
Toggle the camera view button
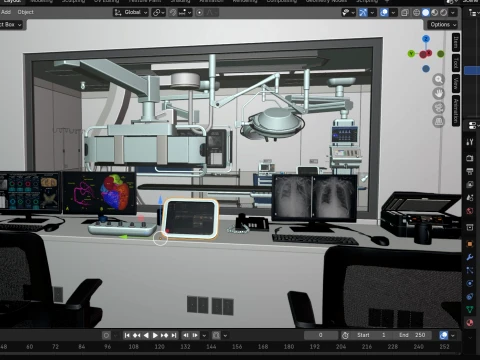(x=439, y=108)
